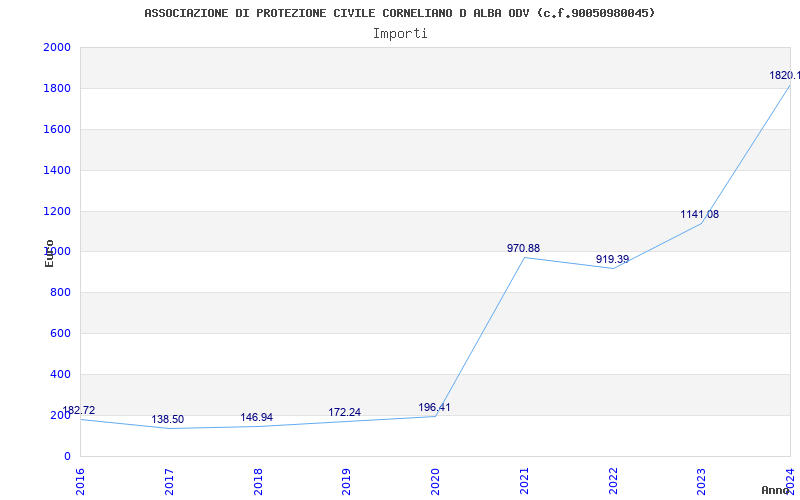800x500 pixels.
Task: Click the 'Importi' subtitle
Action: pyautogui.click(x=400, y=34)
